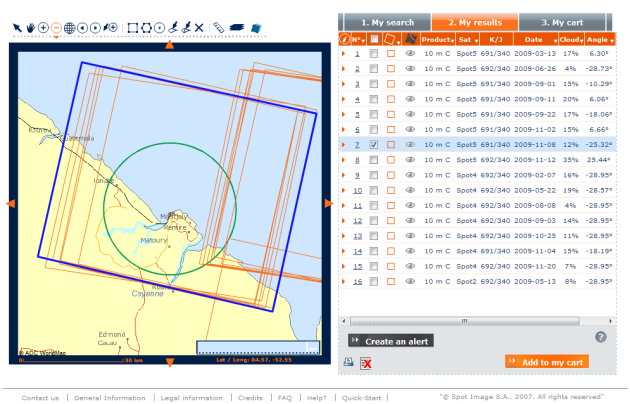Switch to the 2. My results tab

click(x=475, y=22)
